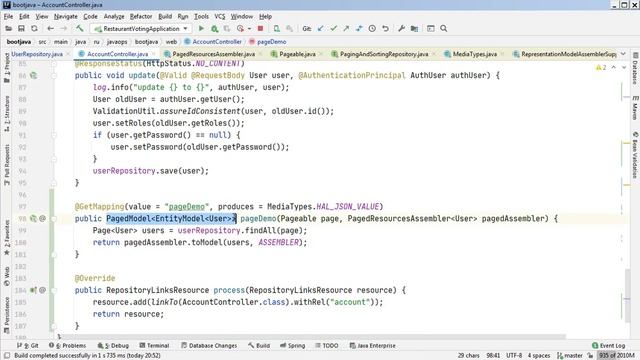Close the AccountController.java tab
Viewport: 640px width, 360px height.
click(x=154, y=54)
